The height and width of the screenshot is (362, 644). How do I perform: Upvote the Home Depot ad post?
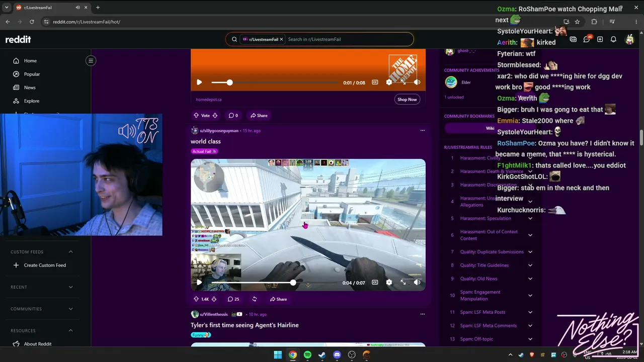pos(196,116)
